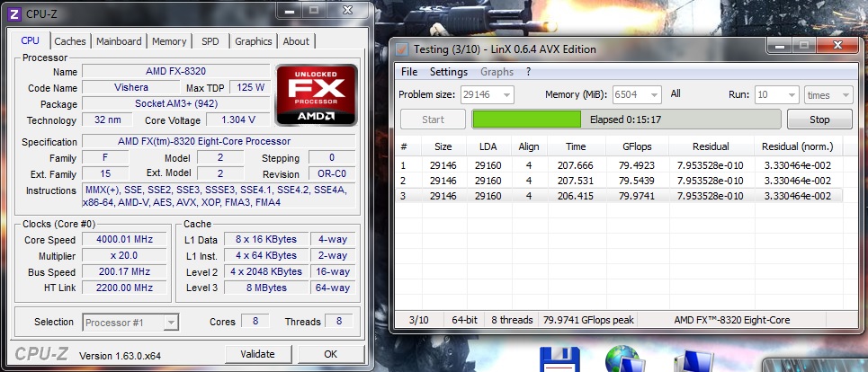Open the globe network desktop icon
Screen dimensions: 868x372
coord(623,359)
